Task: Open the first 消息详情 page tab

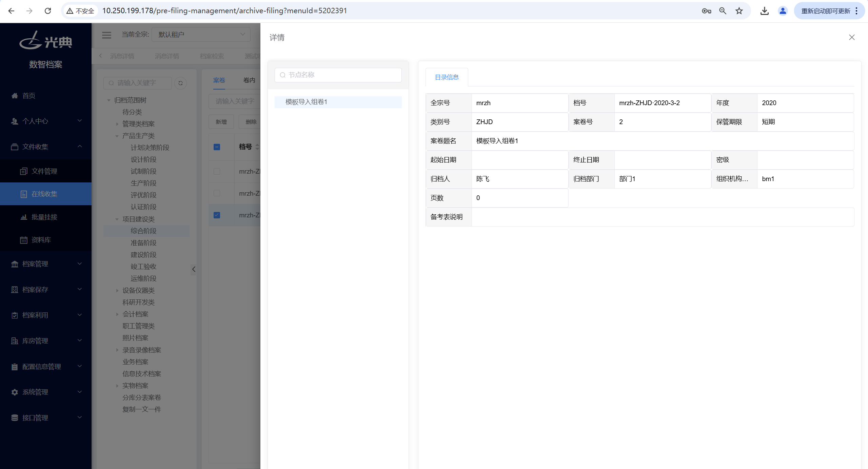Action: coord(122,56)
